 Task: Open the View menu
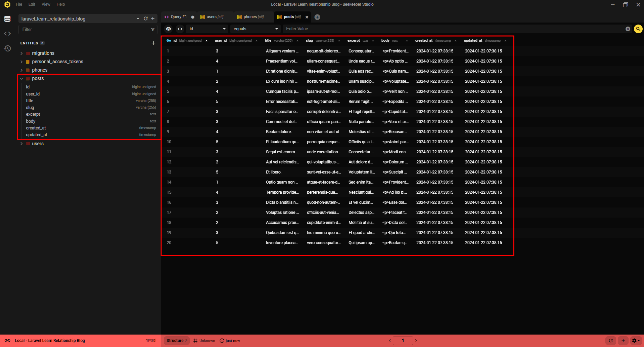[46, 4]
